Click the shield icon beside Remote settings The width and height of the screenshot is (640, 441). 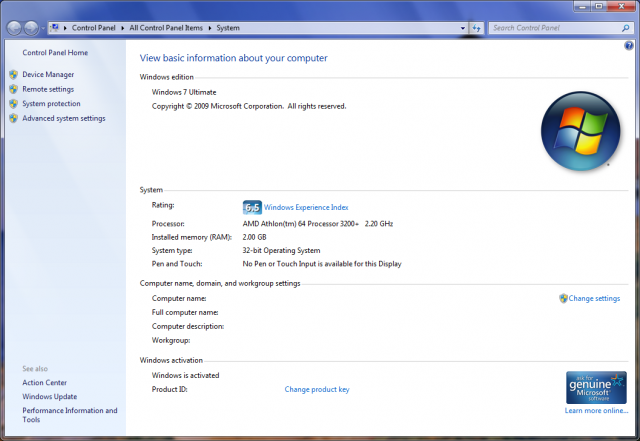coord(13,89)
